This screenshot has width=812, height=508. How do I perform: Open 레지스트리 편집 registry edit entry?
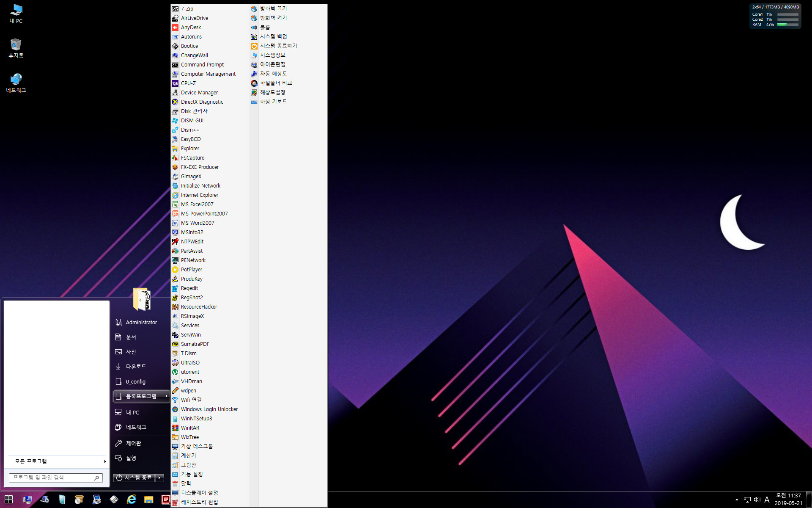[210, 502]
